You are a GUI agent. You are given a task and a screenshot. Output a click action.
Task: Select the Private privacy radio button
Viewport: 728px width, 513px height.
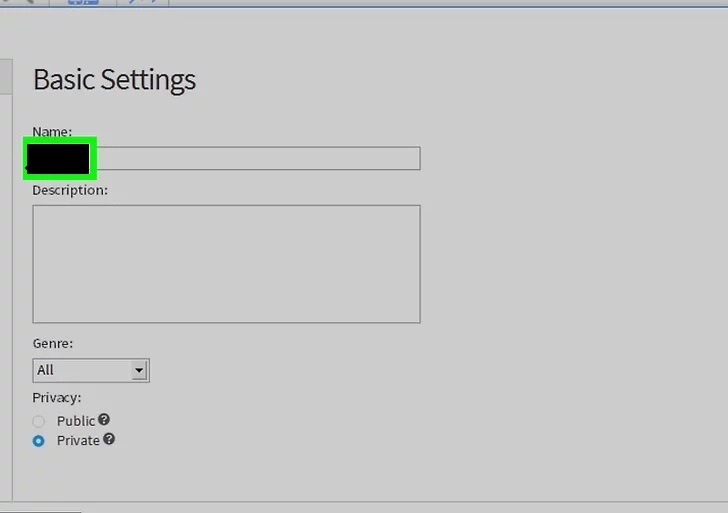pos(39,441)
